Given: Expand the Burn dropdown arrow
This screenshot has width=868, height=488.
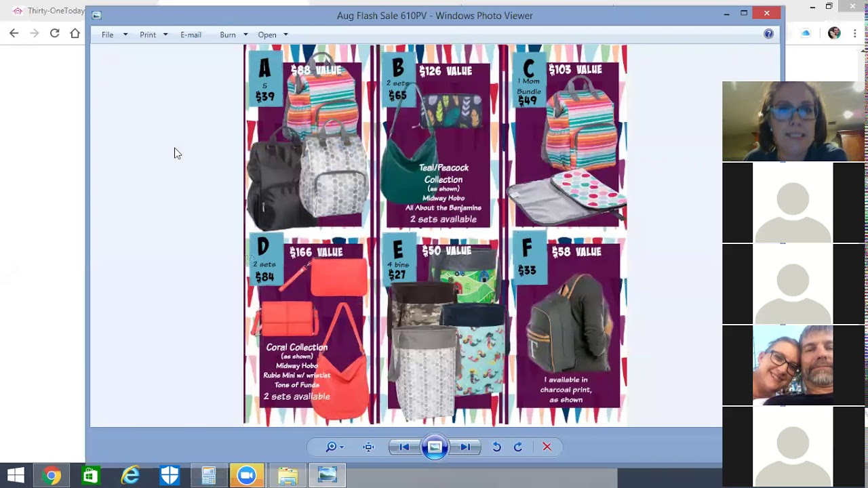Looking at the screenshot, I should [245, 35].
